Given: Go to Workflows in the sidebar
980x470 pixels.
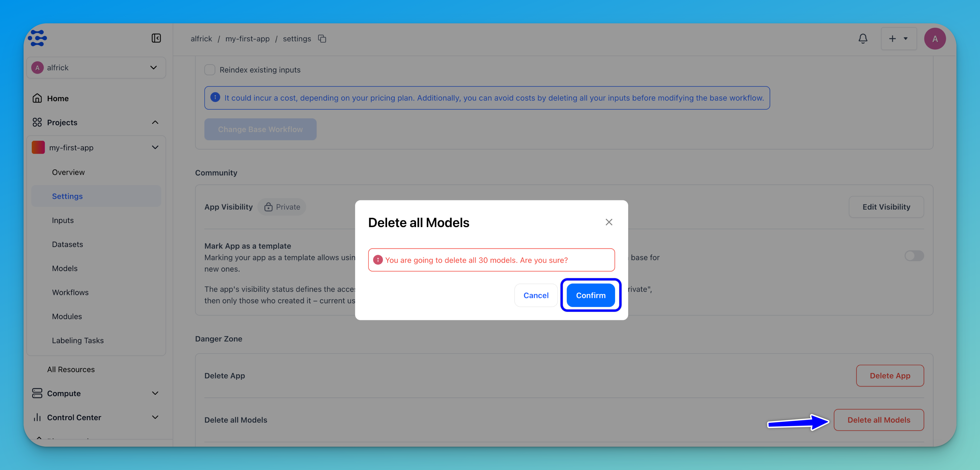Looking at the screenshot, I should (70, 292).
